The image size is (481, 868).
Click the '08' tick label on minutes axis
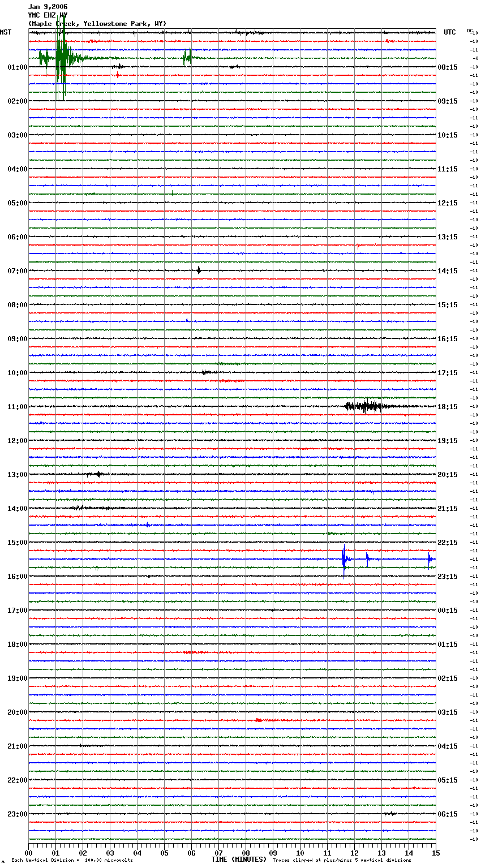coord(246,853)
